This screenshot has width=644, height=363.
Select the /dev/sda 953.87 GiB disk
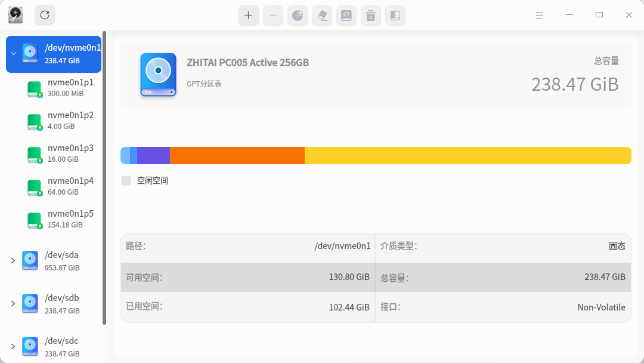pyautogui.click(x=54, y=261)
